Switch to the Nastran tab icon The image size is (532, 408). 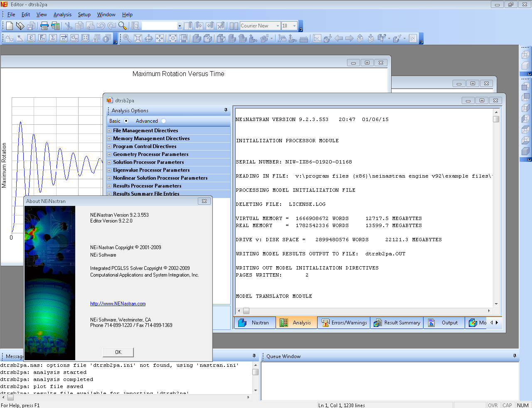coord(242,323)
